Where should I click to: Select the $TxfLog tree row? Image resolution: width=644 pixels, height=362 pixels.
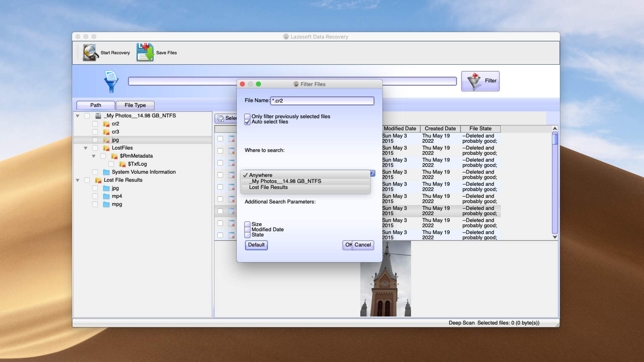[x=143, y=164]
